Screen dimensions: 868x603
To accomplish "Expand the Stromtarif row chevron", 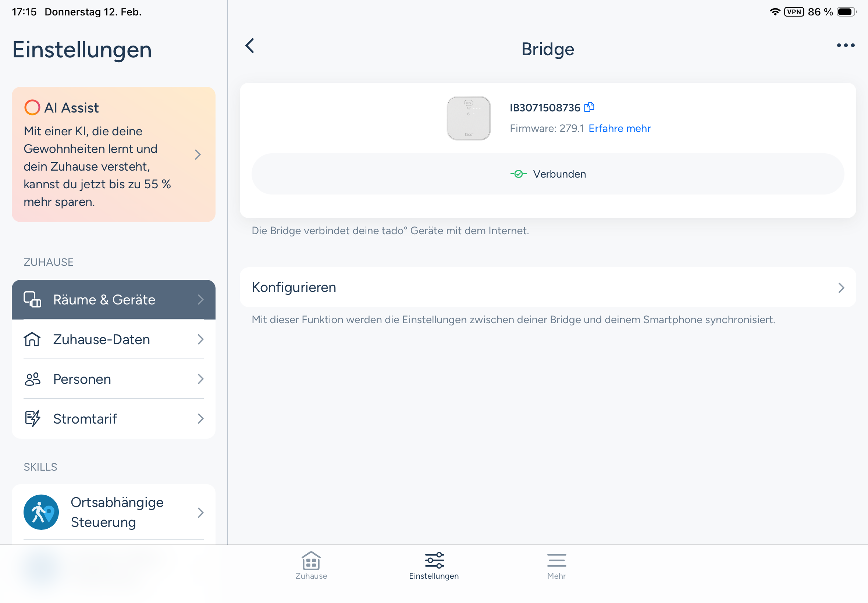I will click(x=200, y=419).
